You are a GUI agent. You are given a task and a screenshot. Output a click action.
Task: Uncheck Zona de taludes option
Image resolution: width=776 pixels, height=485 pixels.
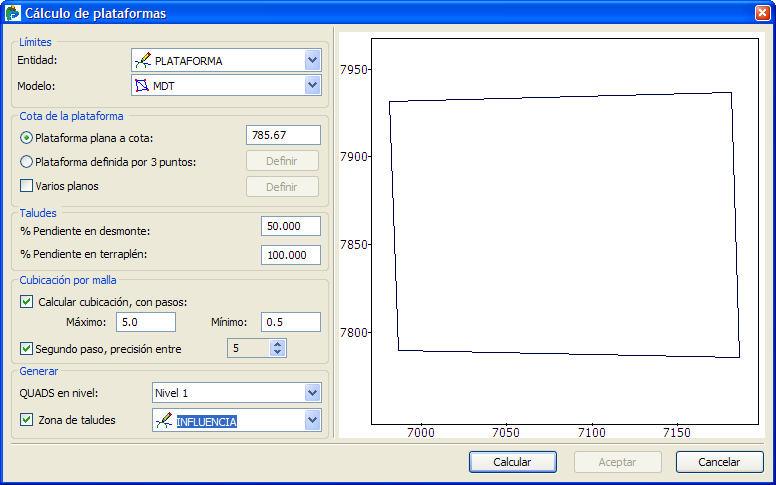click(27, 420)
